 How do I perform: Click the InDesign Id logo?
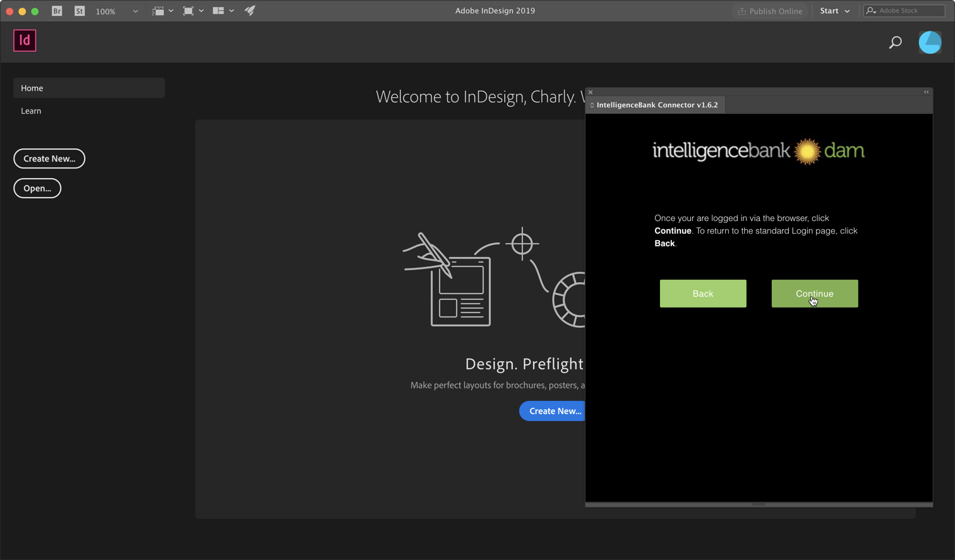click(25, 40)
